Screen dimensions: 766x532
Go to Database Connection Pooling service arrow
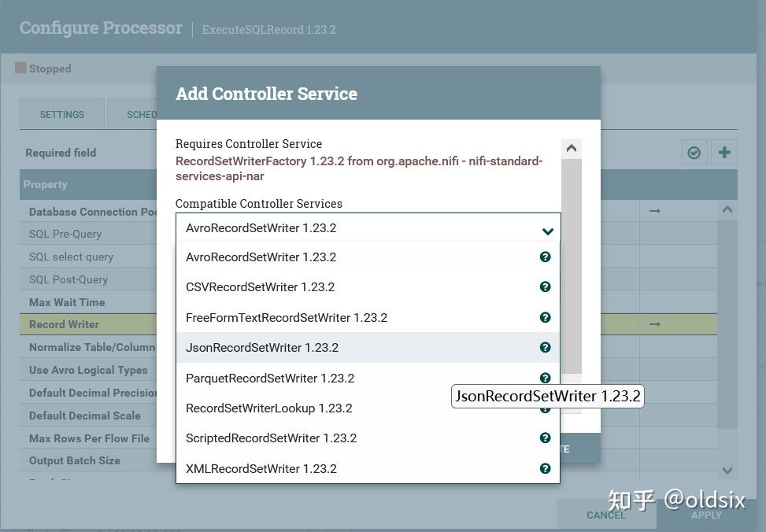coord(655,211)
